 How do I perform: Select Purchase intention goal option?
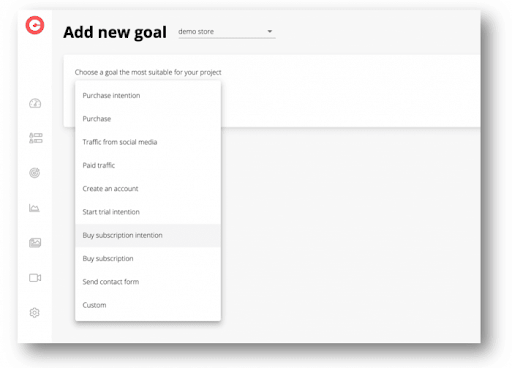coord(148,96)
